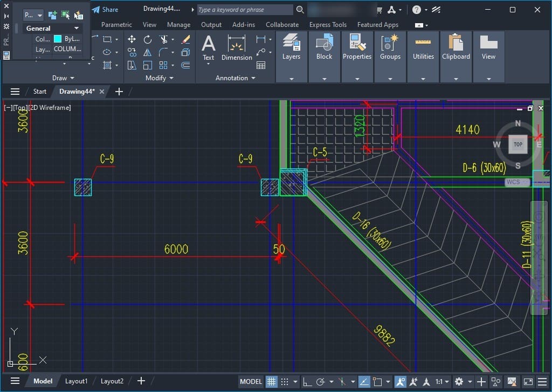552x392 pixels.
Task: Open the Parametric ribbon tab
Action: point(116,25)
